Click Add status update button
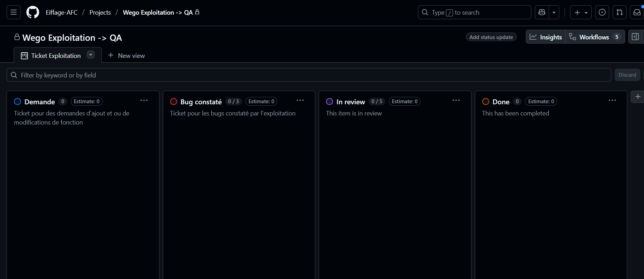The width and height of the screenshot is (644, 279). 491,37
